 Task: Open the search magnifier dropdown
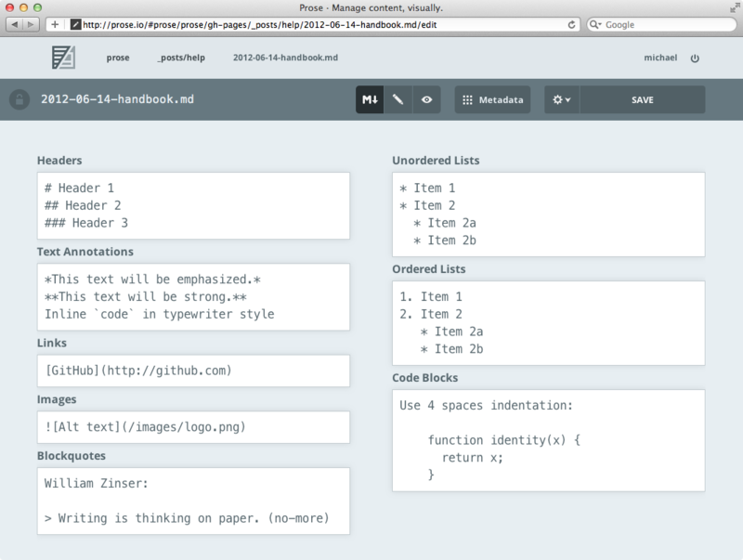pos(595,24)
